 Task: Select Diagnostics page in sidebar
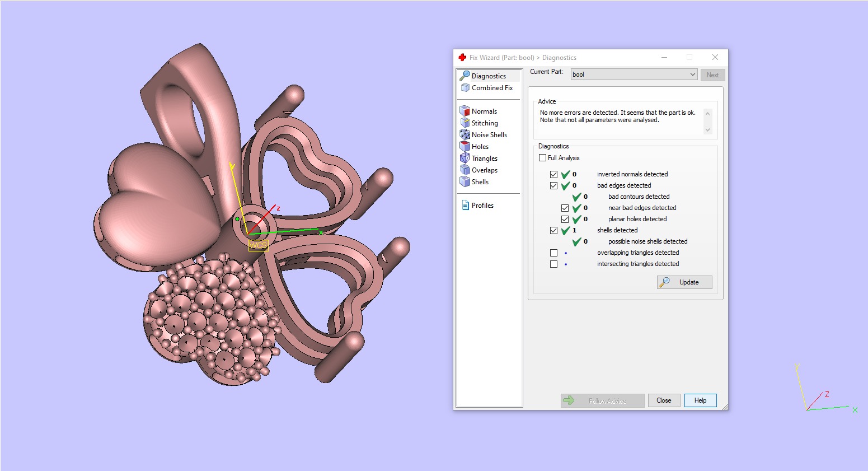[489, 76]
